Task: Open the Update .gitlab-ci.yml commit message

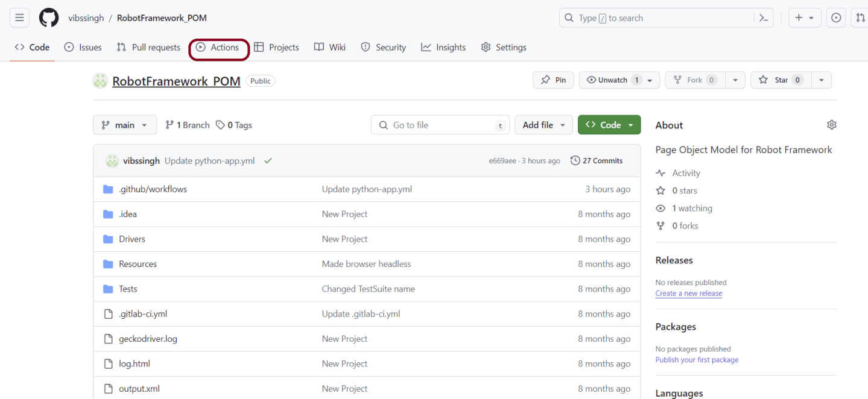Action: (361, 313)
